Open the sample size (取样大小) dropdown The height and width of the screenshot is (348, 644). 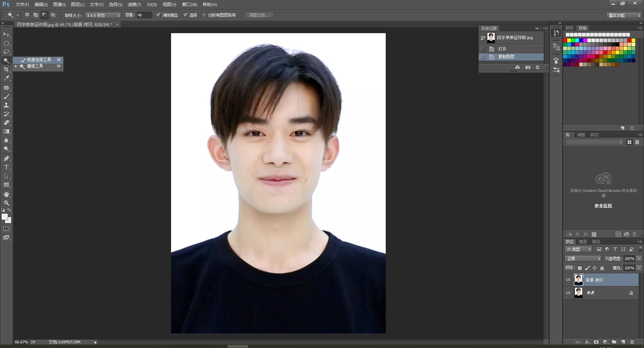click(x=103, y=15)
